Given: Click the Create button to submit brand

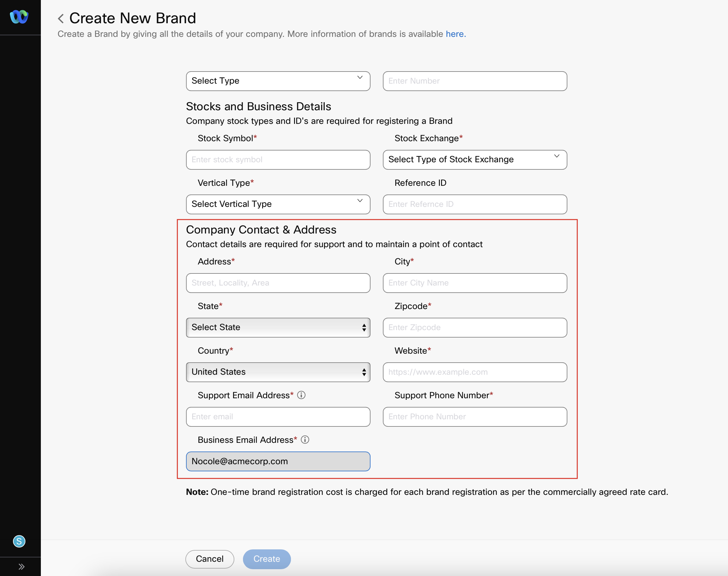Looking at the screenshot, I should (266, 559).
